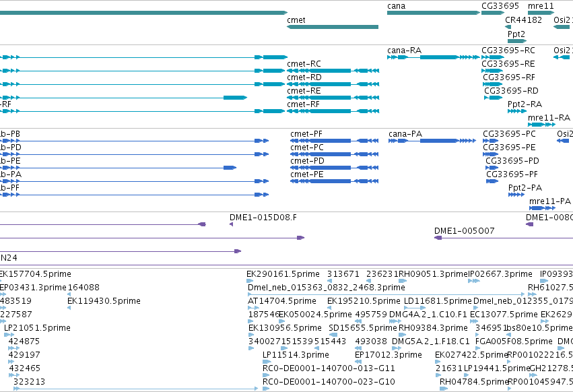Click the CG33695-RF transcript label
This screenshot has height=392, width=573.
(x=508, y=77)
